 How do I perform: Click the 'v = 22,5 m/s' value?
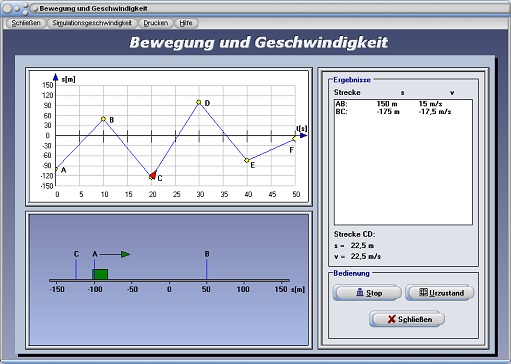tap(357, 256)
